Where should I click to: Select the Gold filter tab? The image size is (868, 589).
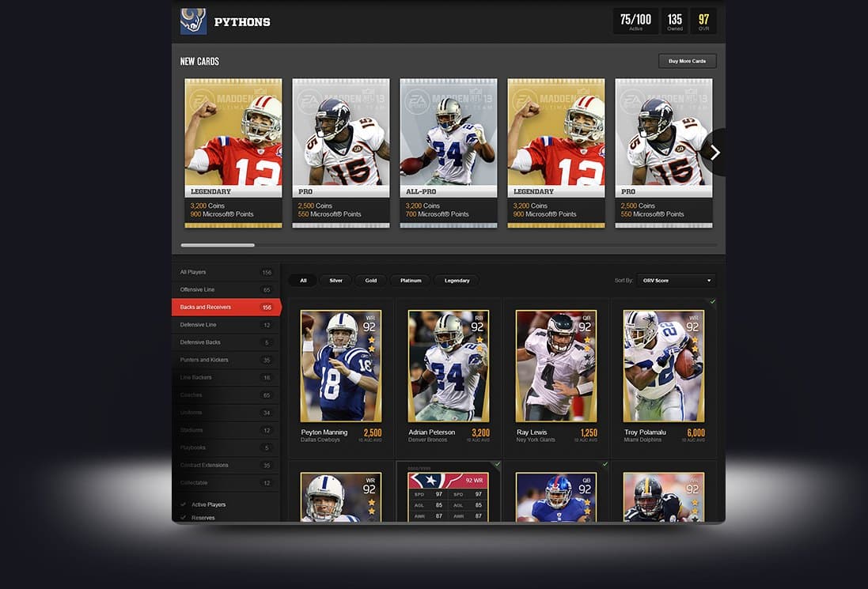371,281
